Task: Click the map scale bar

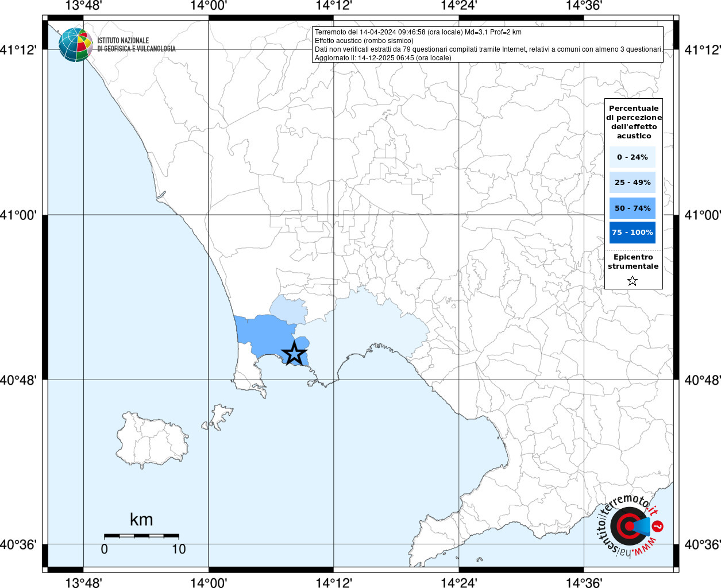Action: pos(141,536)
